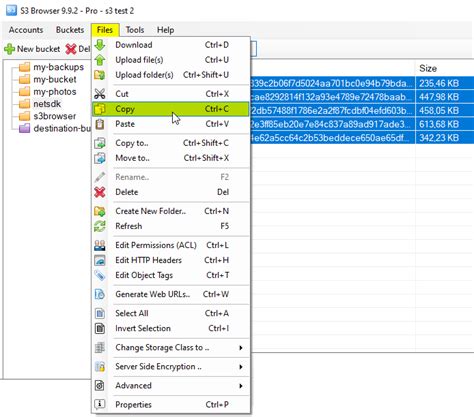Click the Generate Web URLs icon

pyautogui.click(x=100, y=294)
